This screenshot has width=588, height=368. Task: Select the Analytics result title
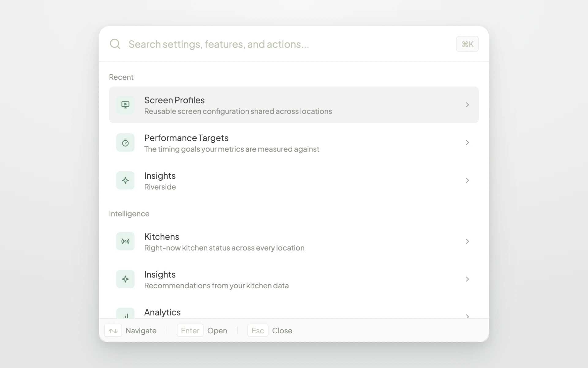162,312
